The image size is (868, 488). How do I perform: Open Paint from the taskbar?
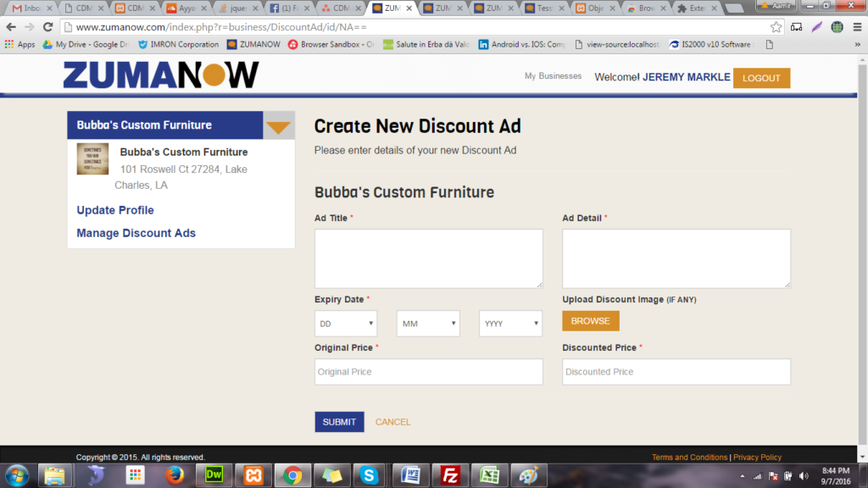point(529,475)
